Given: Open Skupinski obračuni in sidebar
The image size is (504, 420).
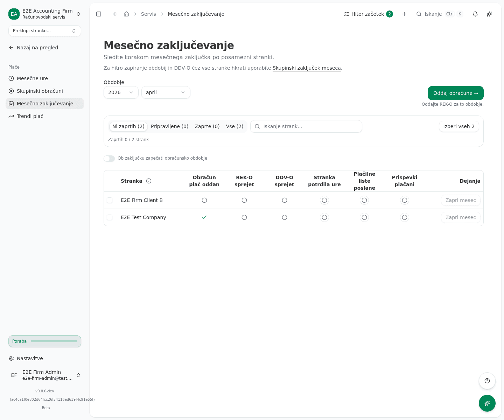Looking at the screenshot, I should pos(45,91).
